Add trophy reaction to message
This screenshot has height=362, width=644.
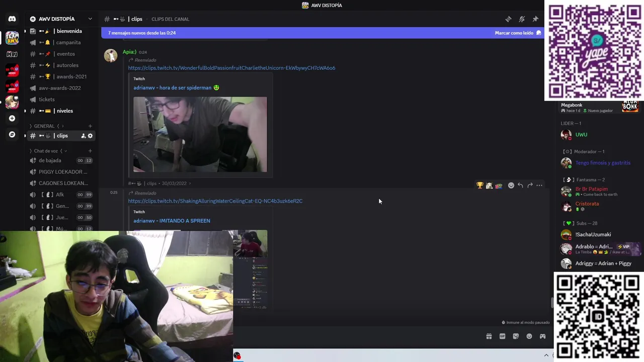[x=480, y=186]
